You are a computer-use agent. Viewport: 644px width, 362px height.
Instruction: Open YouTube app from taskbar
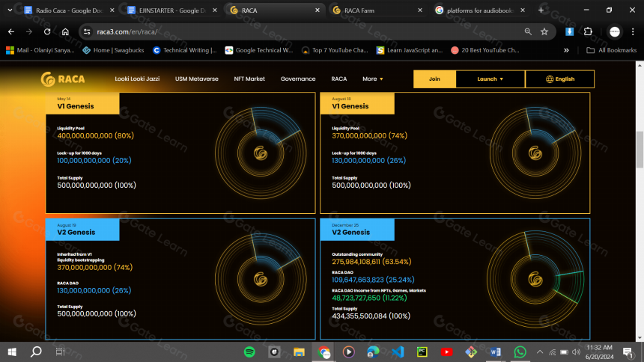[446, 352]
